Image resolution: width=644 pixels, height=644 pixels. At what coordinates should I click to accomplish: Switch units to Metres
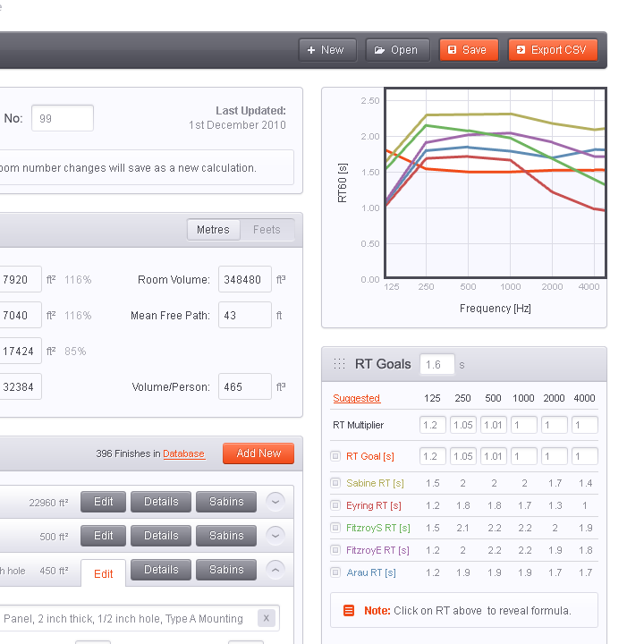coord(213,230)
